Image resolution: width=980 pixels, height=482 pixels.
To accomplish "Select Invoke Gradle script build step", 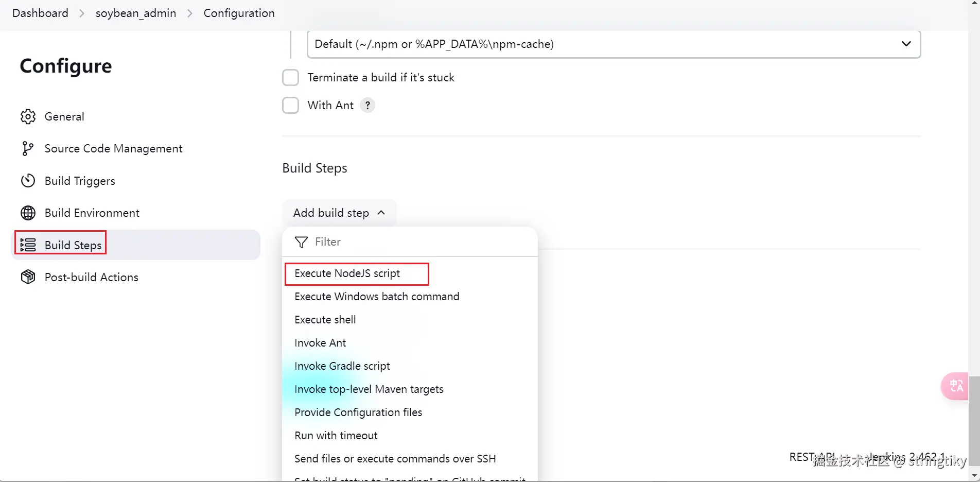I will click(342, 366).
